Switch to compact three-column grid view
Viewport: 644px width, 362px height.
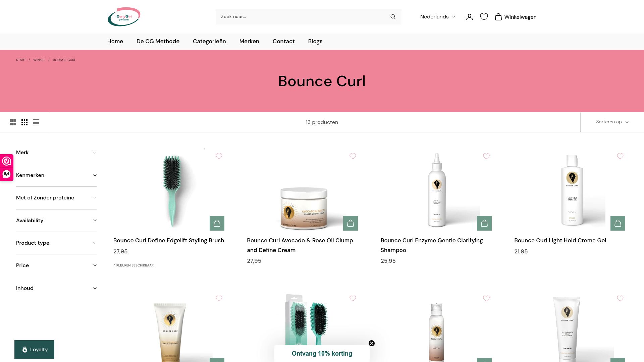(x=24, y=122)
